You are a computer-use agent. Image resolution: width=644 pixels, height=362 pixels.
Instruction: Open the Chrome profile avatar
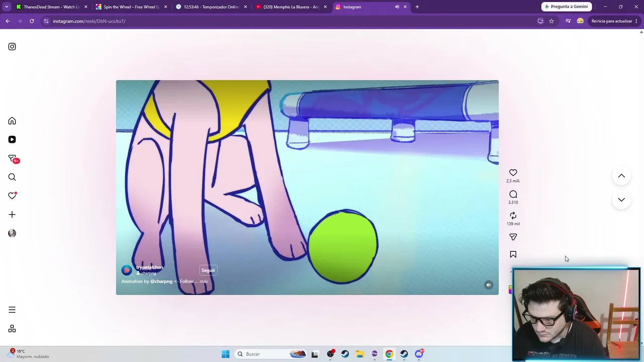click(x=580, y=21)
